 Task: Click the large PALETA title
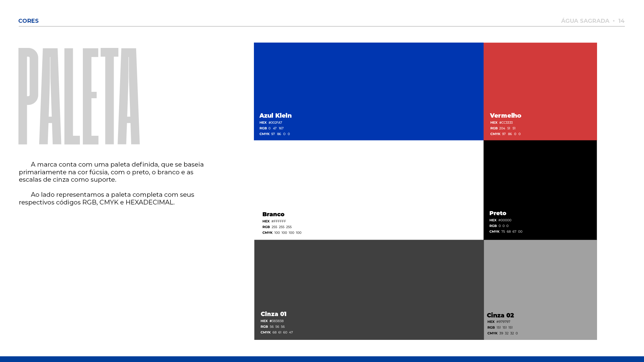(79, 96)
